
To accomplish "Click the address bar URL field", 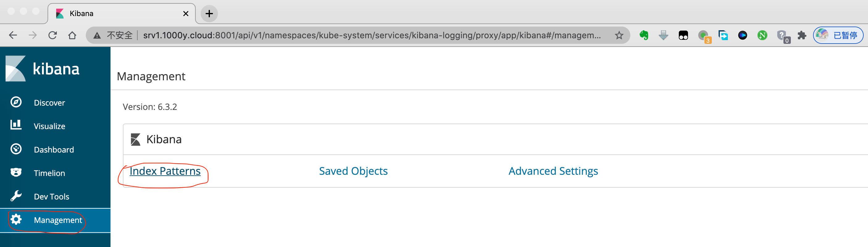I will [371, 36].
